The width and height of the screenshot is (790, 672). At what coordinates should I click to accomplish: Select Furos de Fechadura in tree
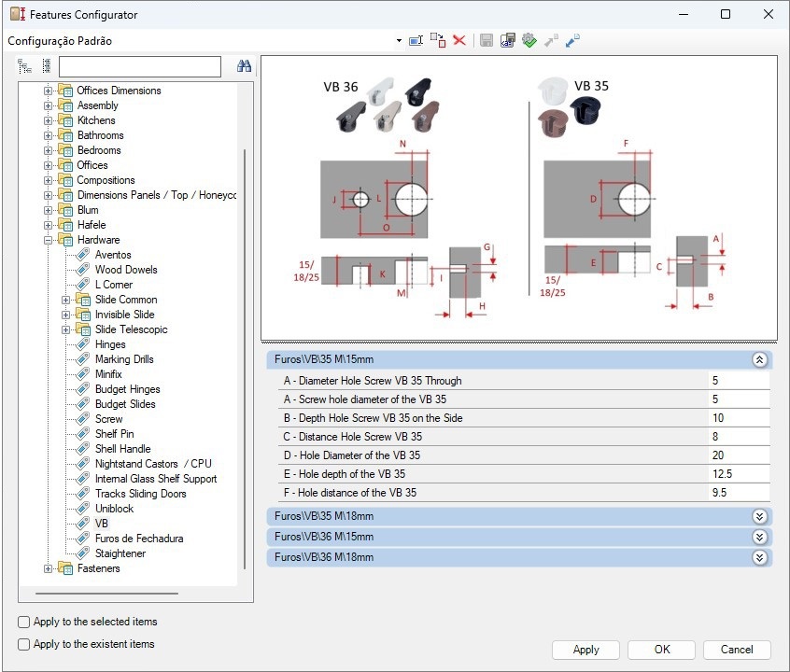coord(139,539)
